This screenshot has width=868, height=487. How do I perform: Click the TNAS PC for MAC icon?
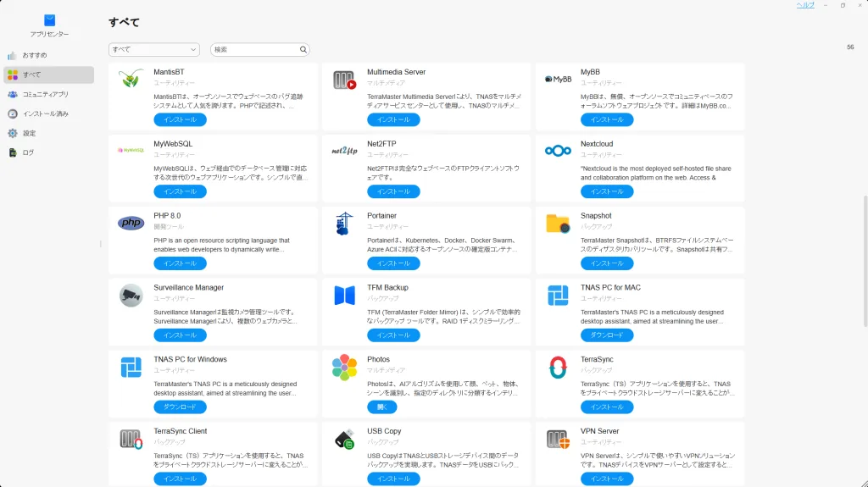point(558,295)
